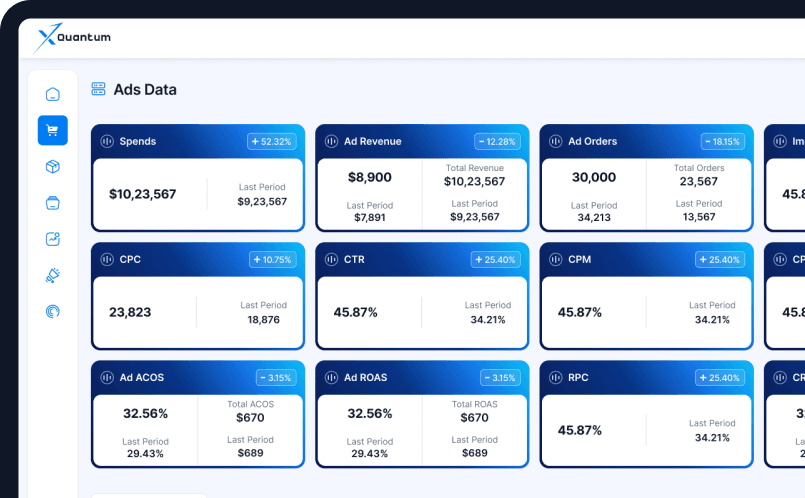The height and width of the screenshot is (498, 805).
Task: Select the shopping cart sidebar icon
Action: pyautogui.click(x=53, y=130)
